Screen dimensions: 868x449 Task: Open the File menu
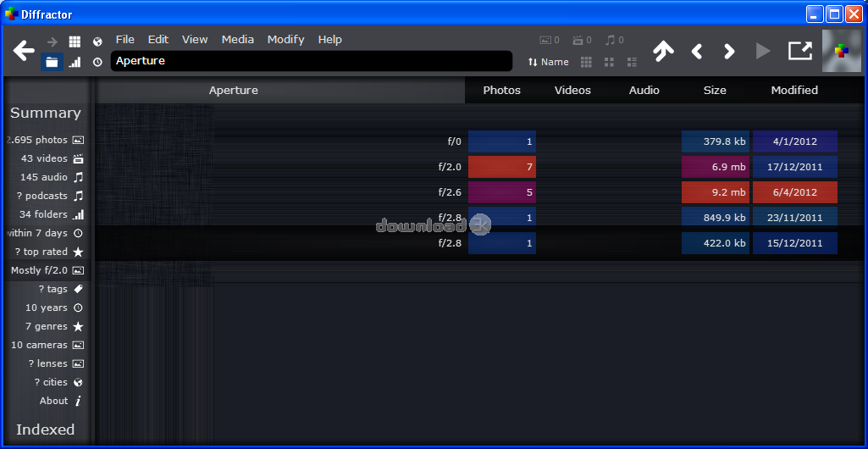coord(125,39)
